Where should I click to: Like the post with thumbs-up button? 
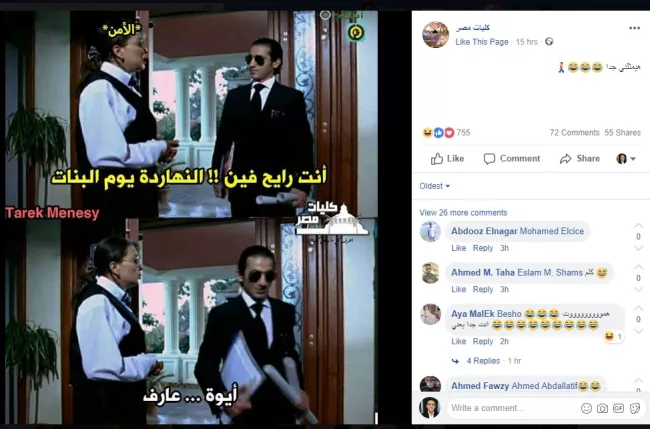(447, 159)
